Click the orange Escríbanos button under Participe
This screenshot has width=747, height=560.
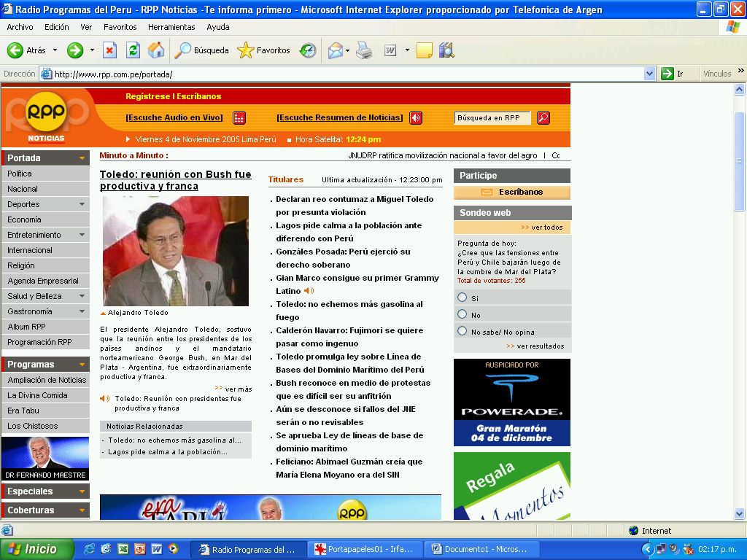click(x=512, y=192)
